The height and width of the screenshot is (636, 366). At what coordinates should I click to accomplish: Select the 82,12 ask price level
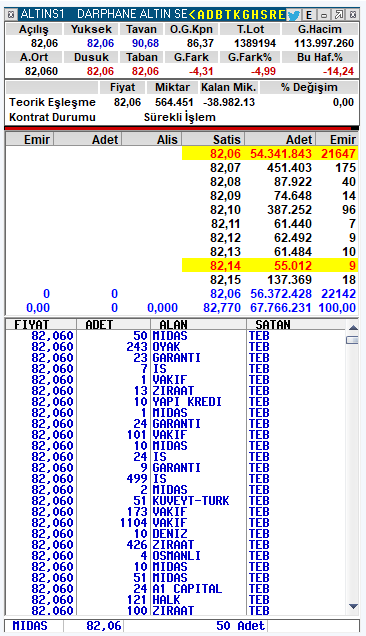pyautogui.click(x=269, y=238)
